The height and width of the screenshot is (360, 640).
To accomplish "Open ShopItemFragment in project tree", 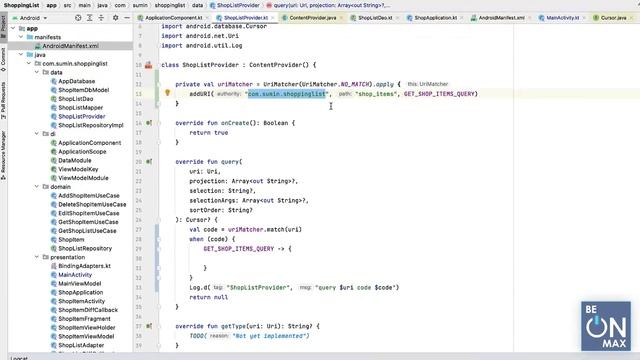I will point(84,319).
